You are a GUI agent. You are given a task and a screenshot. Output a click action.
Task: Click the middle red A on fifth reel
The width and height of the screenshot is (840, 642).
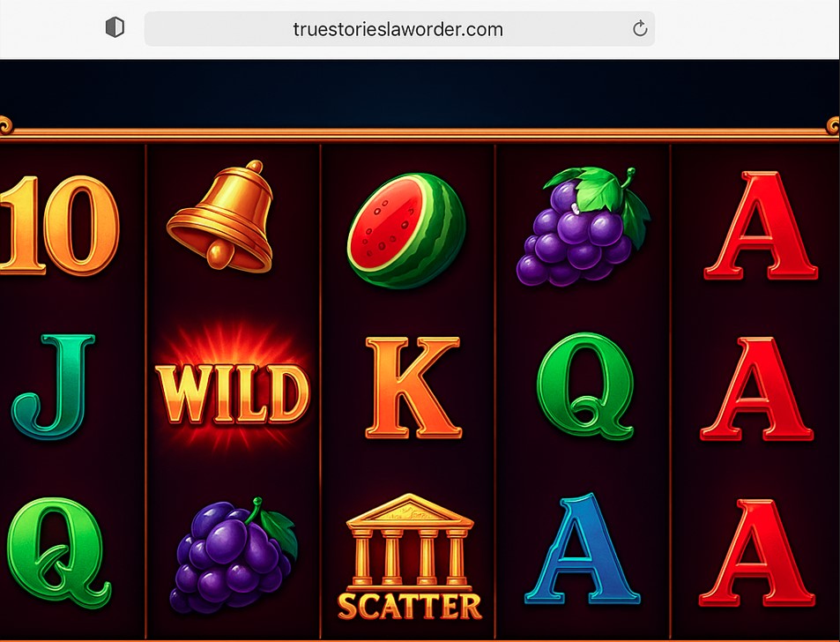pos(757,389)
